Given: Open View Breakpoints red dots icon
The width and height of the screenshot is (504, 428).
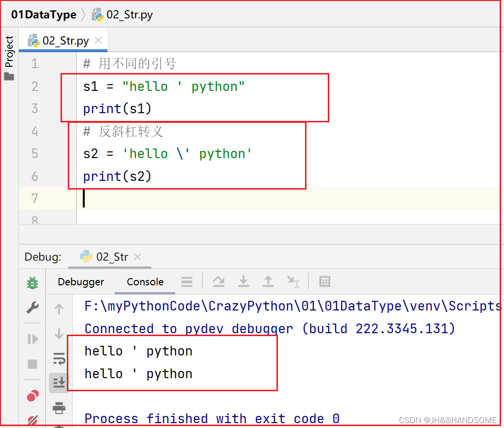Looking at the screenshot, I should tap(32, 397).
